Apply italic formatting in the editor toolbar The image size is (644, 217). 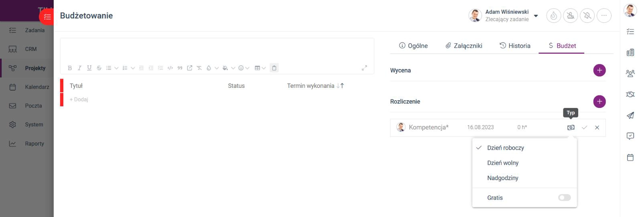(x=79, y=68)
